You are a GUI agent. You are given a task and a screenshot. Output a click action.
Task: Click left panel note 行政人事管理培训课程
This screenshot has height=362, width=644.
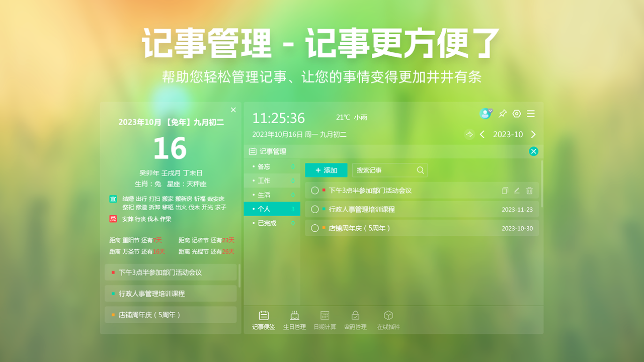[171, 293]
